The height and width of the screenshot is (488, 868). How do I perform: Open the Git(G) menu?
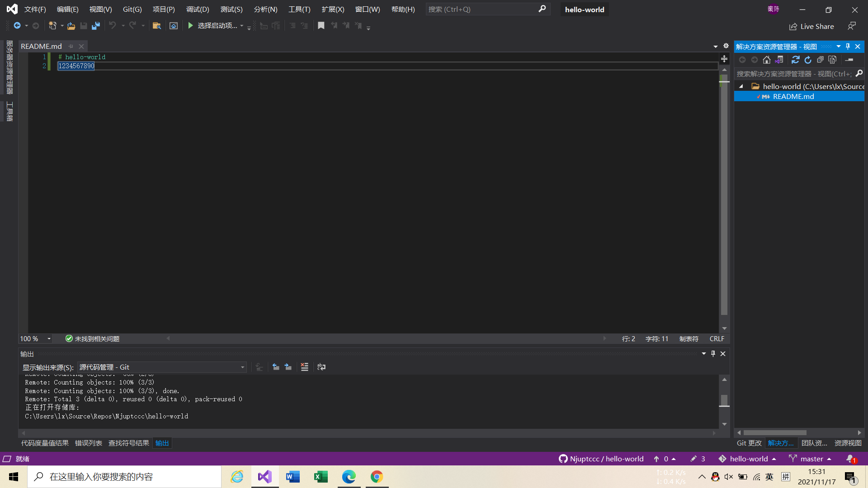coord(132,9)
